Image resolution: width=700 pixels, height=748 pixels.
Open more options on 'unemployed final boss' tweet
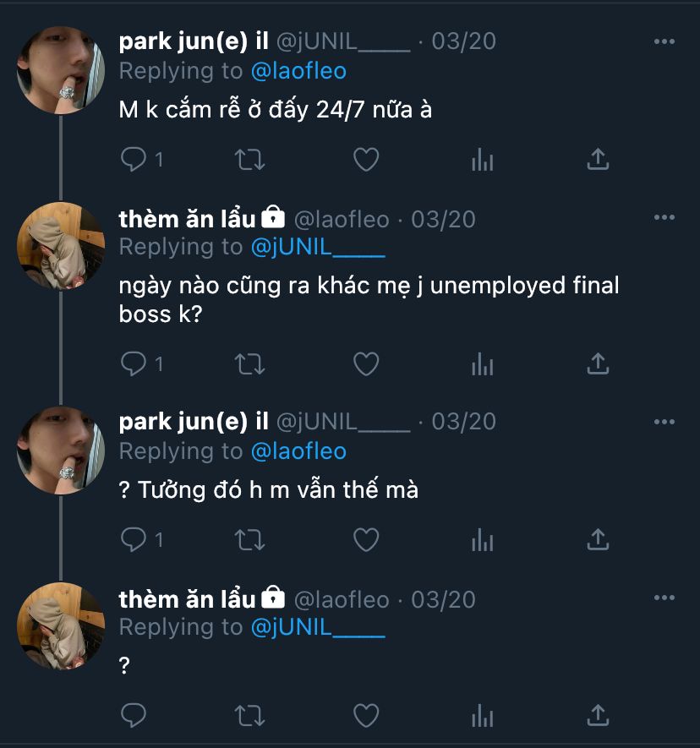point(664,218)
